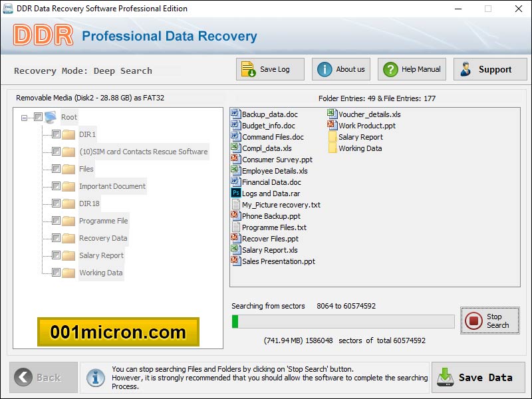This screenshot has width=532, height=399.
Task: Check the Salary Report tree checkbox
Action: tap(57, 255)
